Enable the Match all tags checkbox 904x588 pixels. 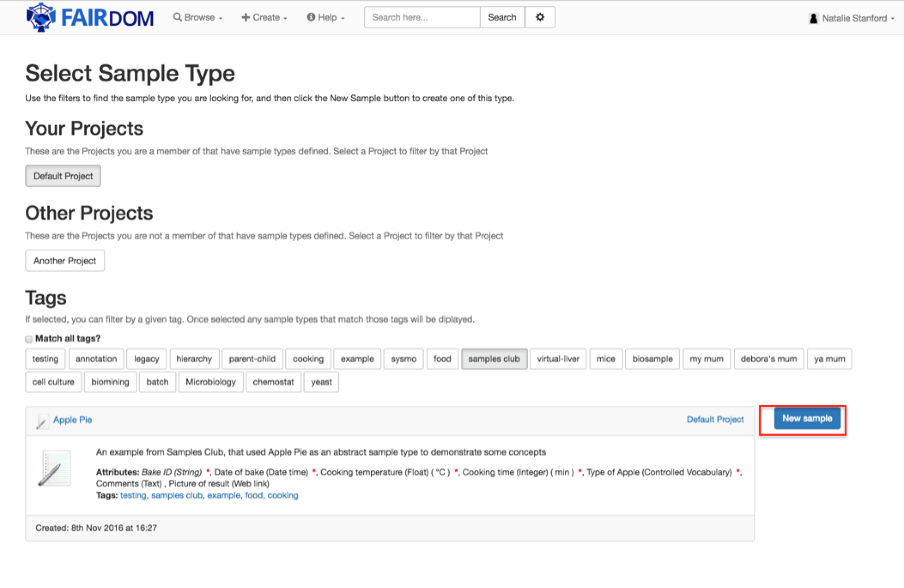coord(28,339)
